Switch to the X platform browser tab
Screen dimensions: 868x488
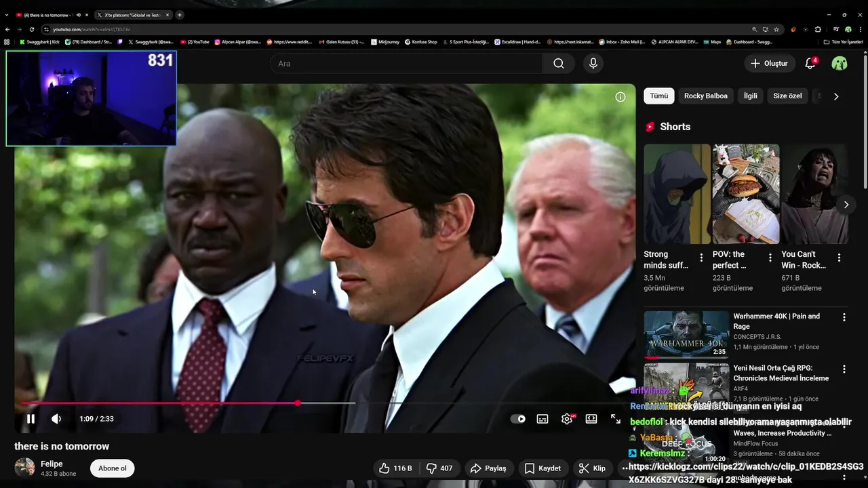point(133,15)
